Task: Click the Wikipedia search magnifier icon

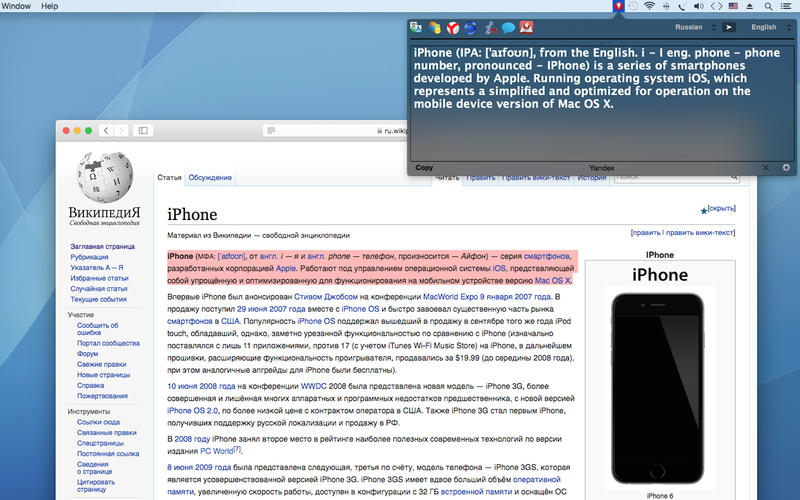Action: pos(734,177)
